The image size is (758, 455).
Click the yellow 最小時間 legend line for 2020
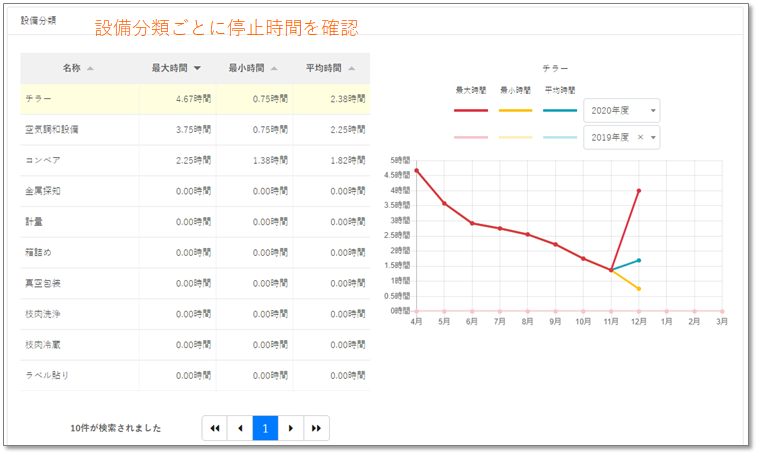point(515,110)
